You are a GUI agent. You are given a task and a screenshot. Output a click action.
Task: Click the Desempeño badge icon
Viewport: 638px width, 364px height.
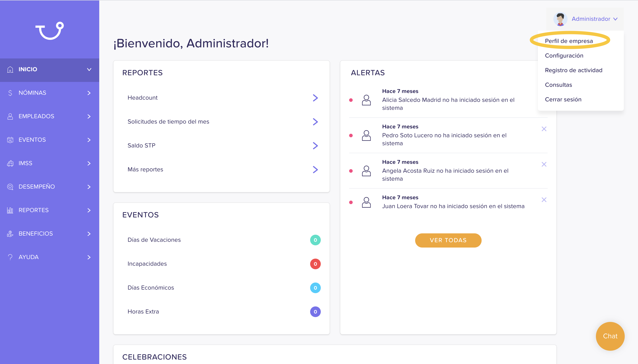pos(10,187)
